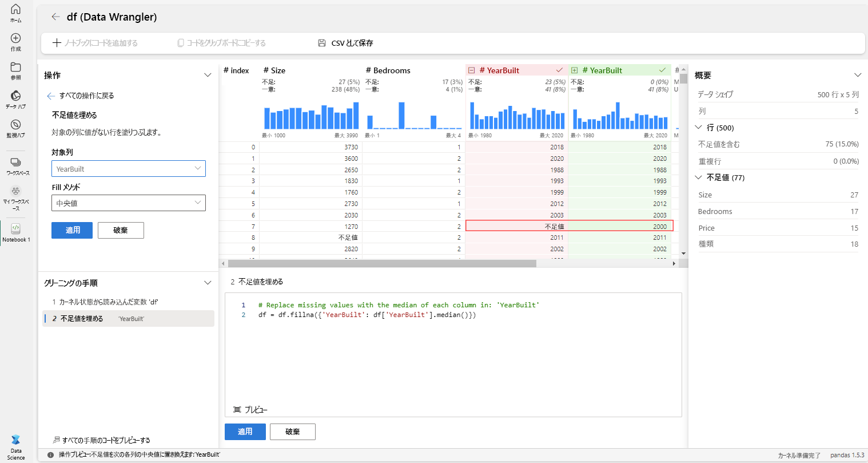The image size is (868, 463).
Task: Click the minus icon on red YearBuilt column
Action: [472, 70]
